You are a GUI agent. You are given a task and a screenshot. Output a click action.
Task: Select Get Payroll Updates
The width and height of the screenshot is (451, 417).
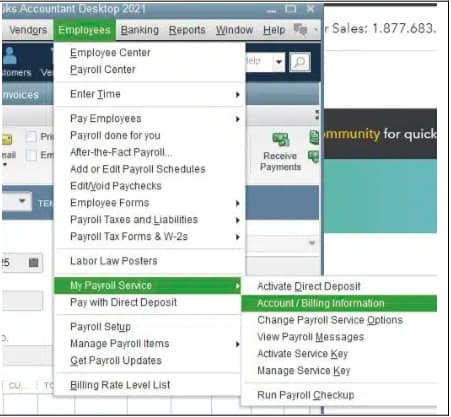tap(148, 361)
